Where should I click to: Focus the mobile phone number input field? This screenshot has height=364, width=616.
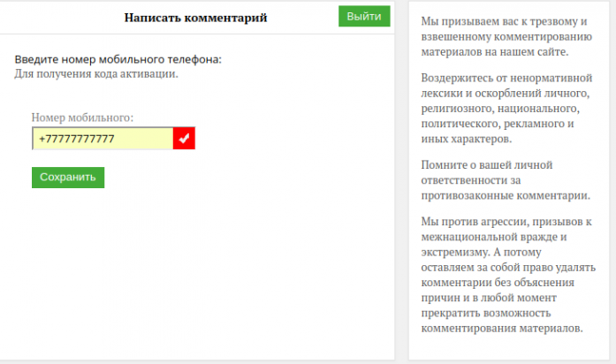click(x=102, y=139)
